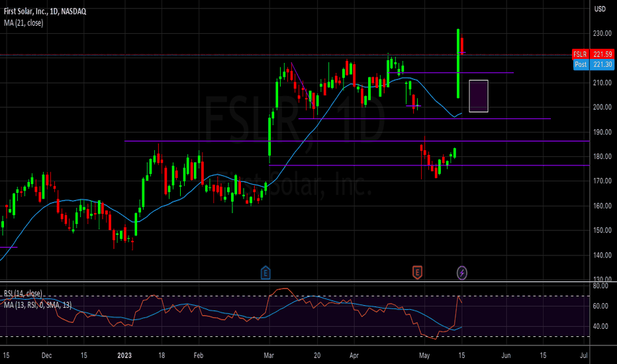This screenshot has height=364, width=617.
Task: Select the RSI (14, close) indicator label
Action: tap(23, 294)
